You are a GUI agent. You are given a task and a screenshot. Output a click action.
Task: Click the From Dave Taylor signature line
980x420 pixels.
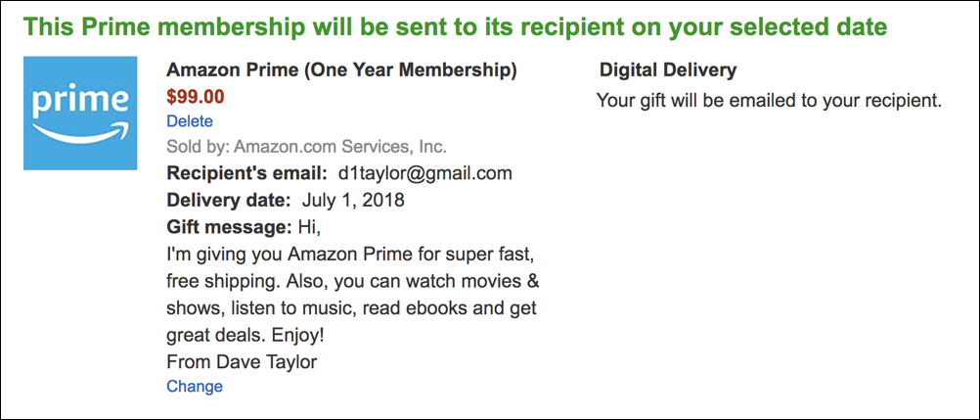tap(243, 361)
